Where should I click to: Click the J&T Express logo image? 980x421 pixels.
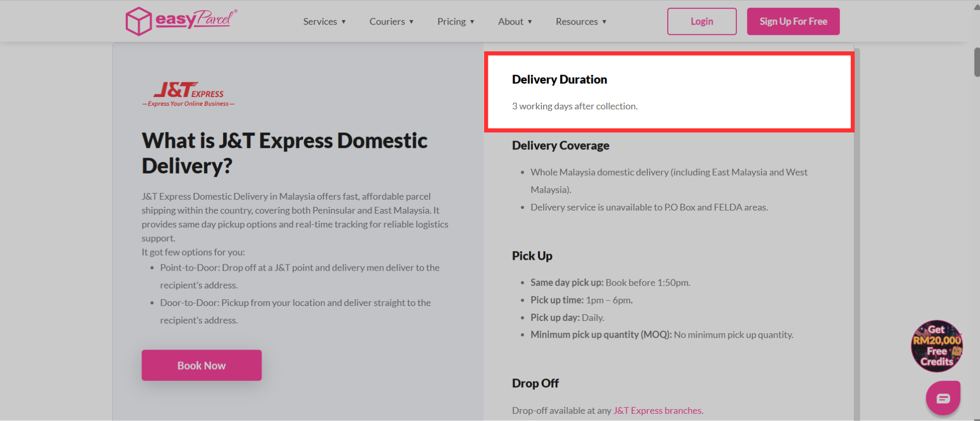[188, 94]
